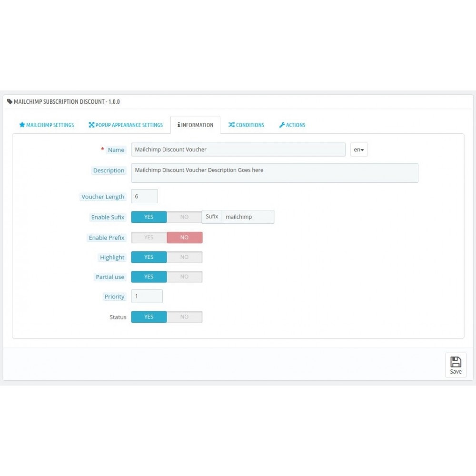The height and width of the screenshot is (476, 476).
Task: Set Enable Prefix to YES
Action: tap(149, 238)
